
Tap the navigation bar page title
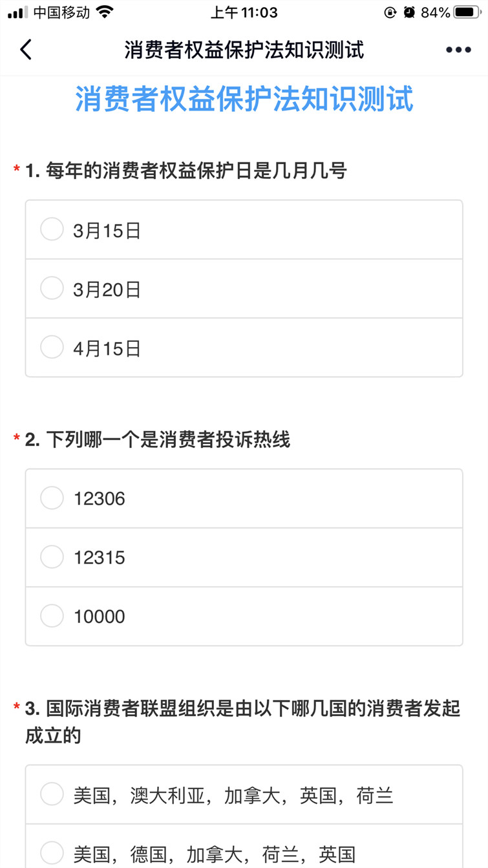click(244, 50)
